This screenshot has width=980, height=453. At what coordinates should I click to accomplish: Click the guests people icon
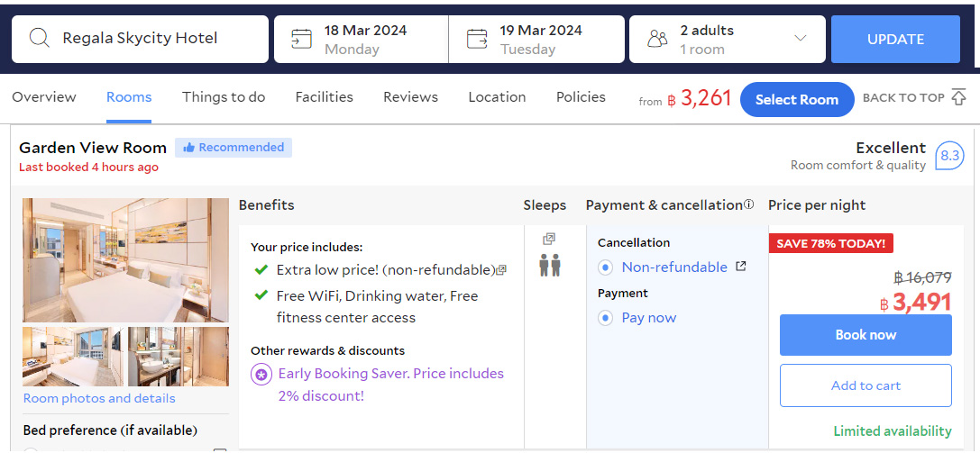click(x=657, y=39)
